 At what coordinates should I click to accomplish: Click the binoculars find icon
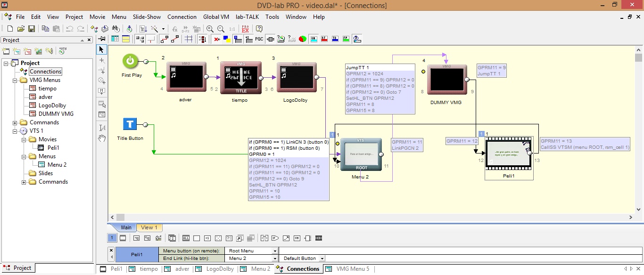click(116, 29)
